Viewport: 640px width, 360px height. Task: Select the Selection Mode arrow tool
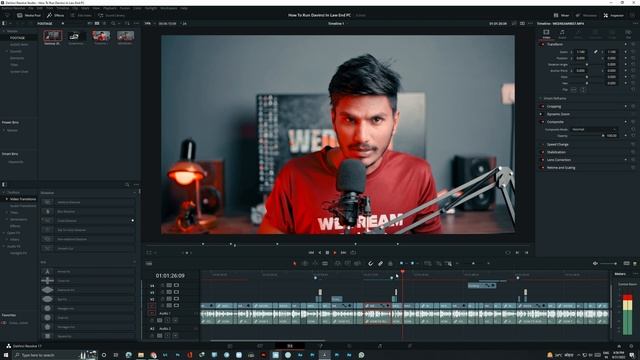tap(295, 264)
